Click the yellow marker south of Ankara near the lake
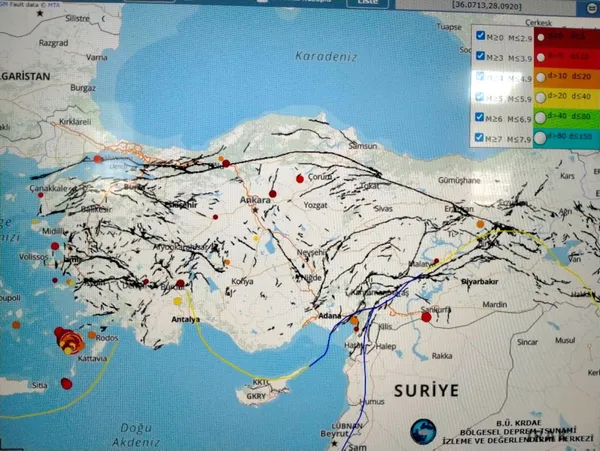 click(256, 239)
